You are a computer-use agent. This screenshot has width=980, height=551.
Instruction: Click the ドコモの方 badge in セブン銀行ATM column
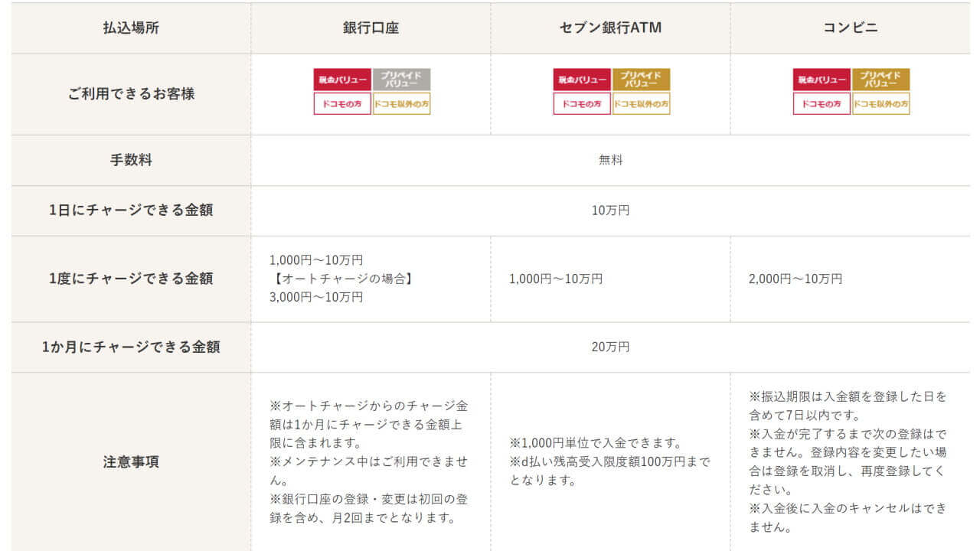(582, 103)
